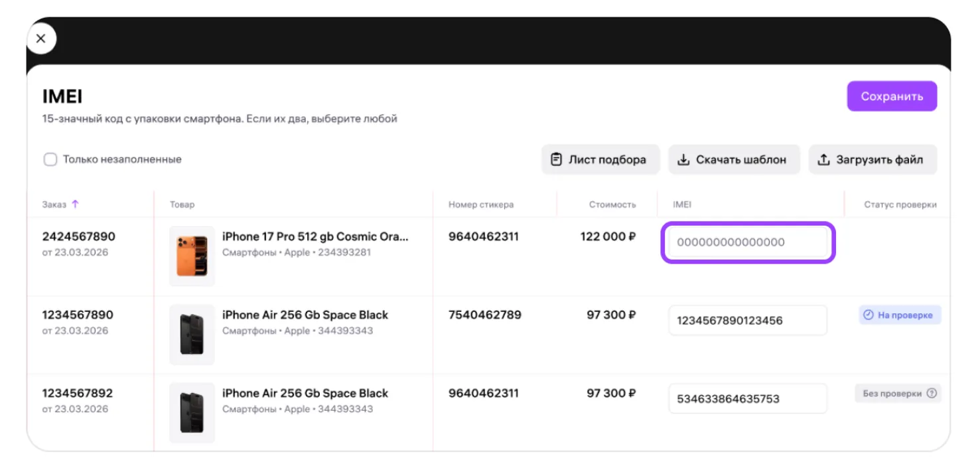Close the IMEI dialog with X

(x=41, y=39)
